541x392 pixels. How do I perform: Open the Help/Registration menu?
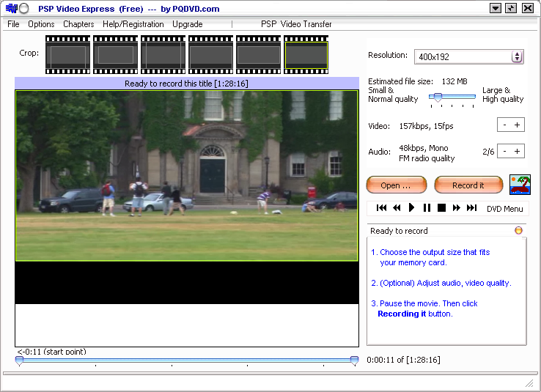[133, 24]
